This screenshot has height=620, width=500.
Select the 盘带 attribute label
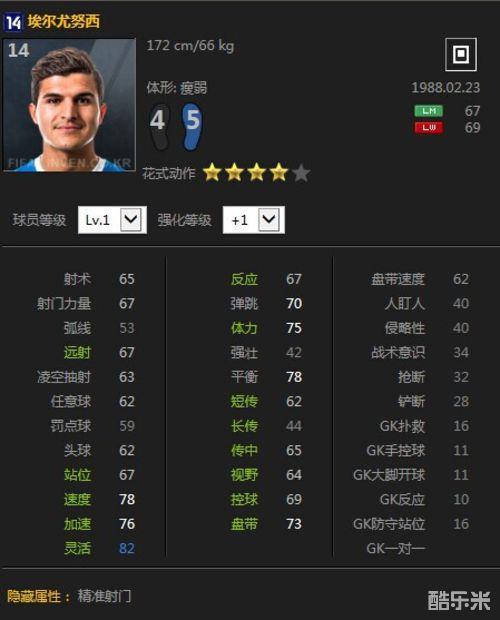tap(244, 524)
